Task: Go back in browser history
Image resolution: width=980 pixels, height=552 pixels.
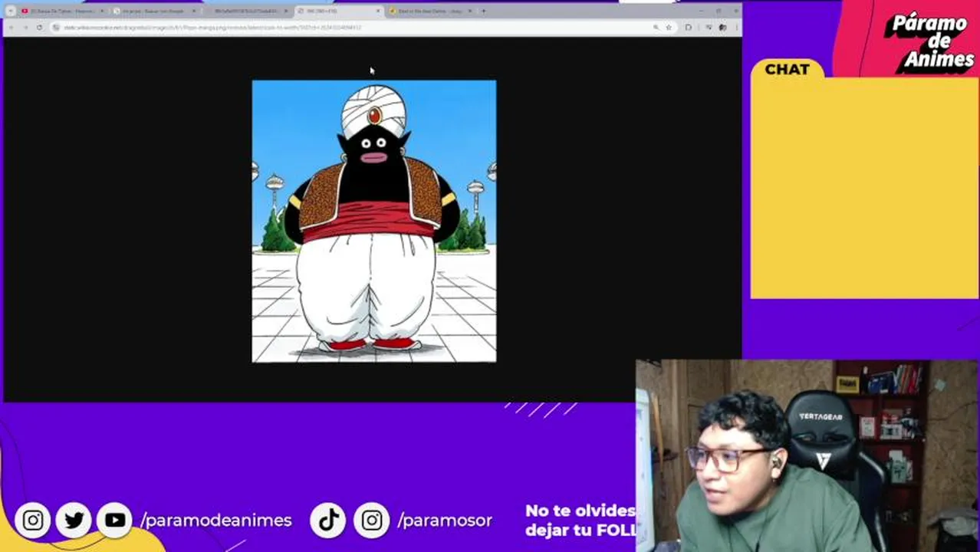Action: click(x=11, y=28)
